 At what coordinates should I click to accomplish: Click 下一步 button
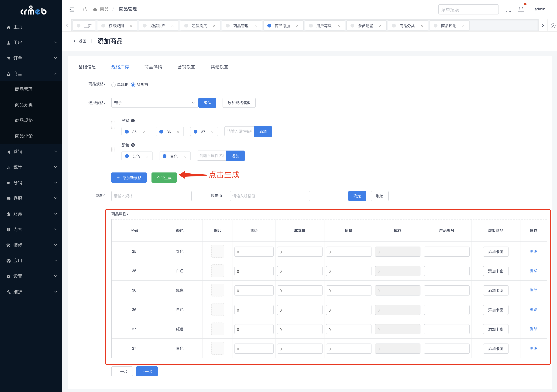pyautogui.click(x=147, y=371)
